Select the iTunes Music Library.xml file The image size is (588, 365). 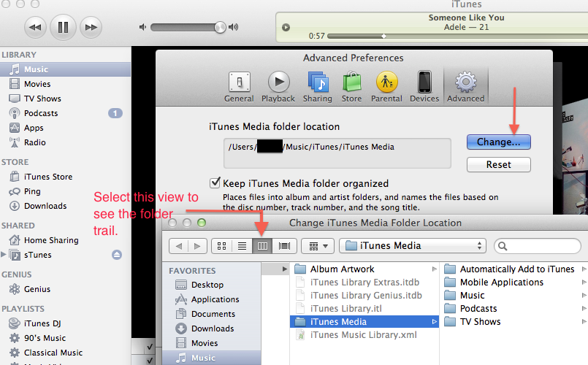coord(364,334)
